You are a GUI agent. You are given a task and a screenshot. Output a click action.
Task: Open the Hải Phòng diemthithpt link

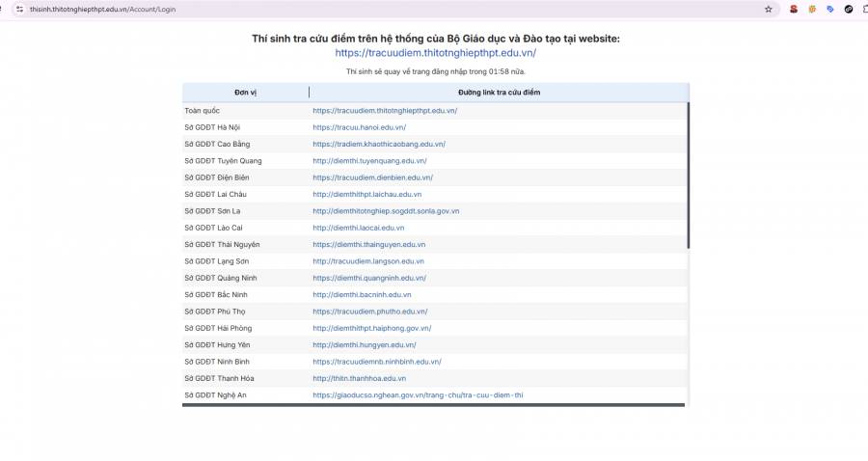coord(372,328)
